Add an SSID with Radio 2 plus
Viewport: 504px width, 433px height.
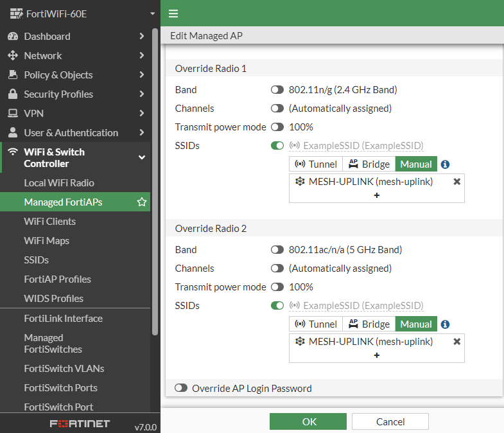[376, 355]
